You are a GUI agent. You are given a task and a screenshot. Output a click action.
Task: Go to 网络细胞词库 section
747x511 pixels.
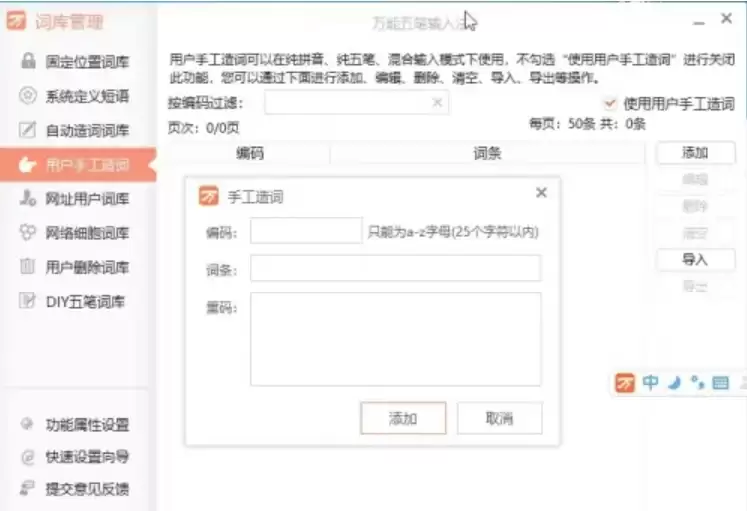pyautogui.click(x=78, y=233)
